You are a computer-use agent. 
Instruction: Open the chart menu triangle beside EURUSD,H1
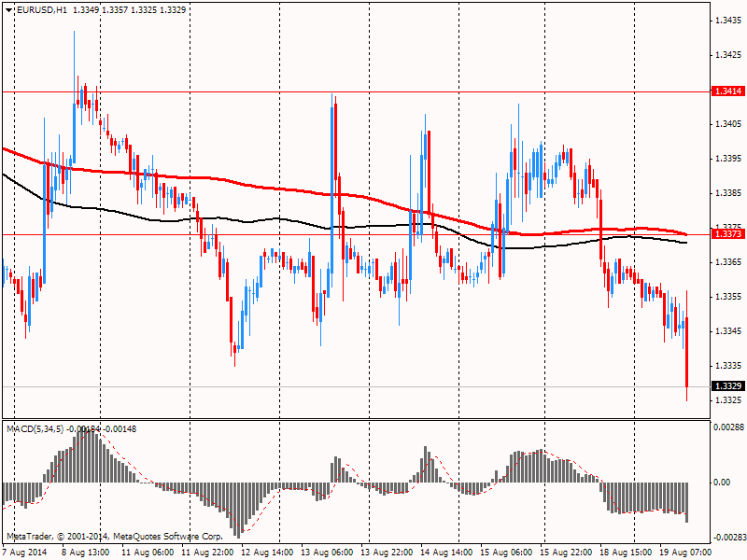(9, 10)
